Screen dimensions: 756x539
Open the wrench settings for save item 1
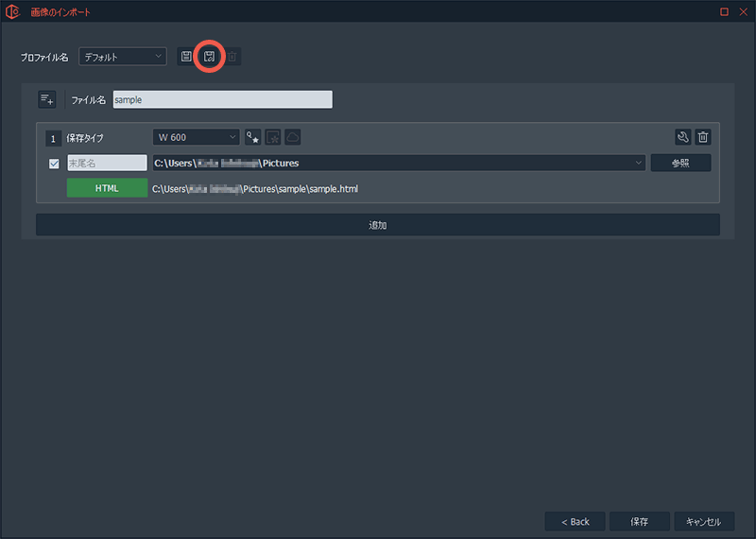click(682, 137)
